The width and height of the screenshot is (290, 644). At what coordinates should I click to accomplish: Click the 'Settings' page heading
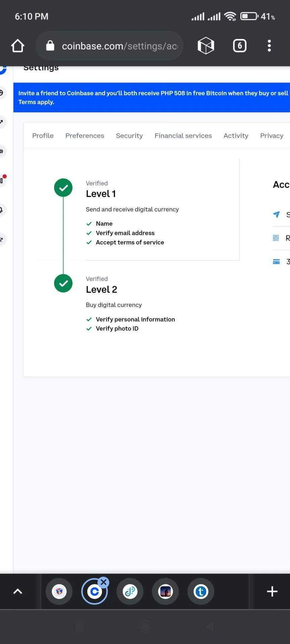(x=41, y=68)
